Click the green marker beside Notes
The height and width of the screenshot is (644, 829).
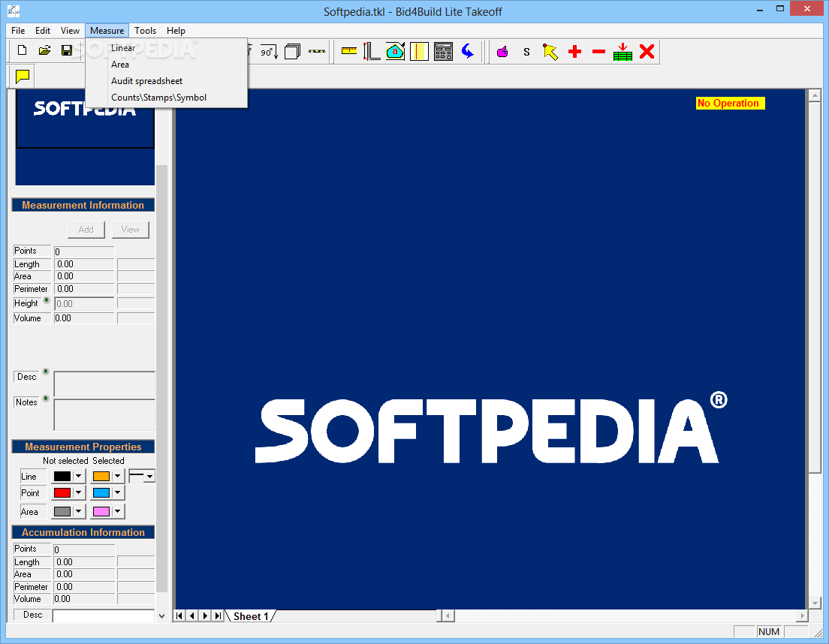pyautogui.click(x=46, y=399)
